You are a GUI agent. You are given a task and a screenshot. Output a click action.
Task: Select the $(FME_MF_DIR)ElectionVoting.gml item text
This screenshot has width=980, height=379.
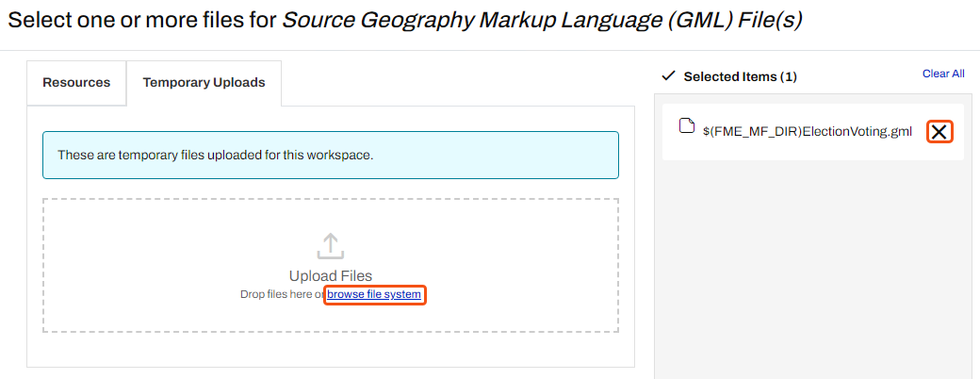(808, 132)
